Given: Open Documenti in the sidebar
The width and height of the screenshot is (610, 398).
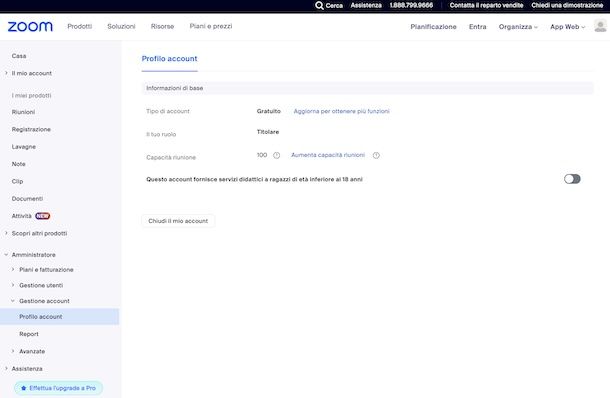Looking at the screenshot, I should click(27, 198).
